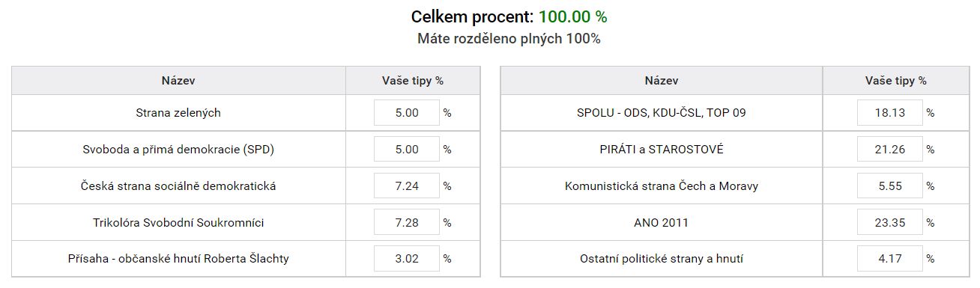980x288 pixels.
Task: Select the SPOLU coalition percentage field
Action: pyautogui.click(x=889, y=113)
